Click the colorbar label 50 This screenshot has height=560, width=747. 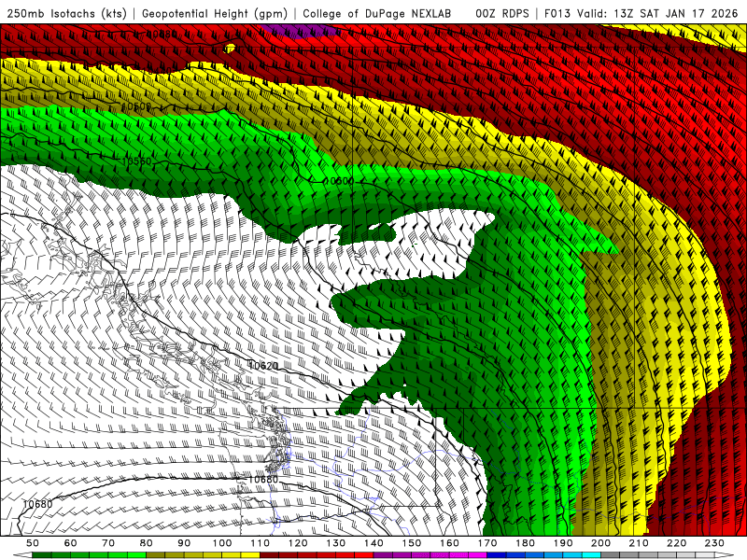pos(33,543)
